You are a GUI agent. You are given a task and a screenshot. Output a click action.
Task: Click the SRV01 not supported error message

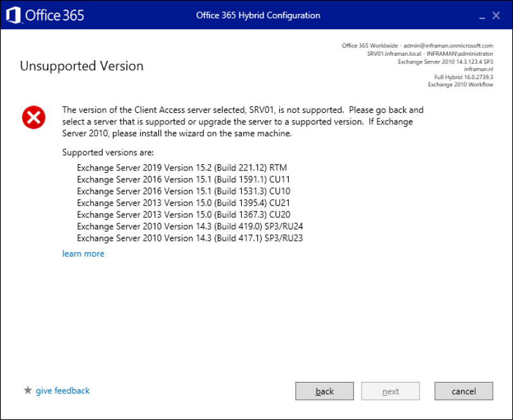click(244, 122)
